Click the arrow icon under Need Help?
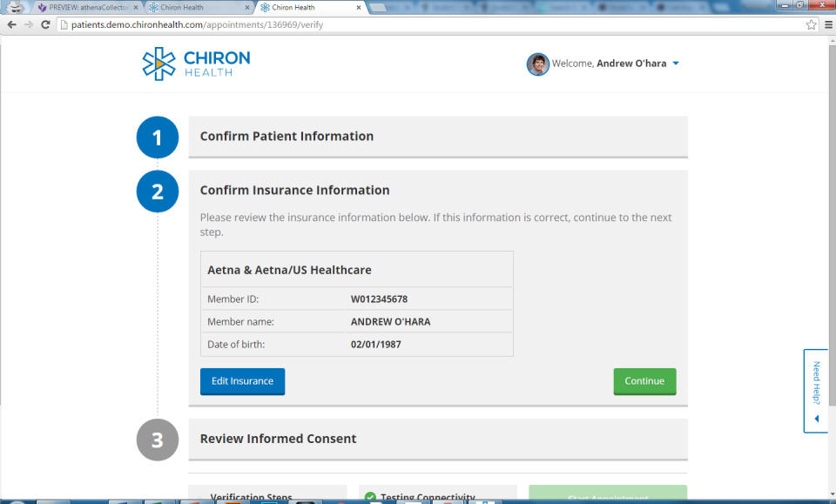The image size is (836, 504). (816, 419)
